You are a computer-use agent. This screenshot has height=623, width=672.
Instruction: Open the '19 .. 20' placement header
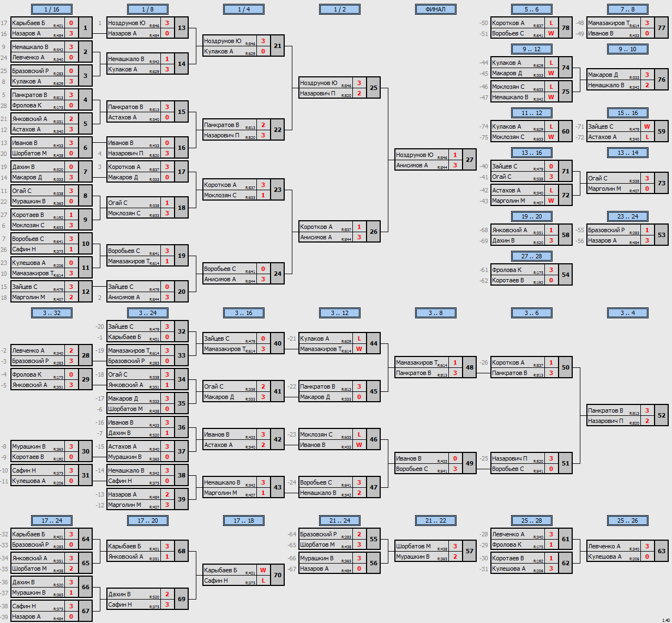tap(532, 216)
